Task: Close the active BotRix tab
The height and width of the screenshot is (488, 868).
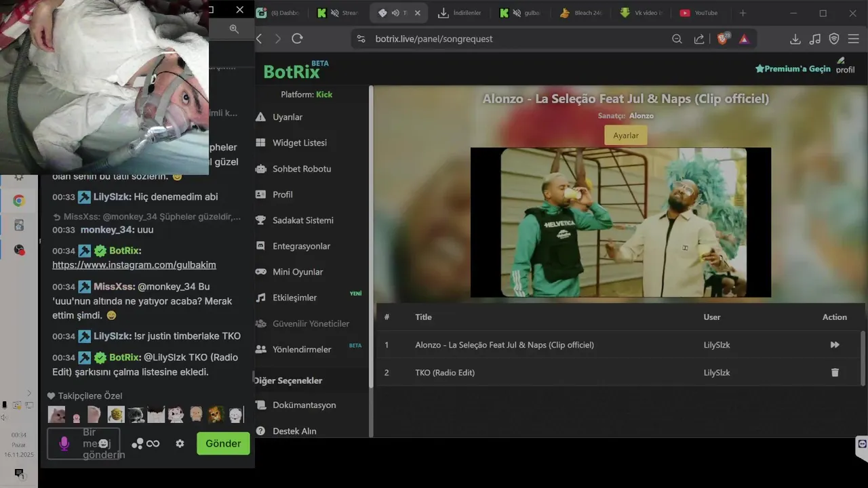Action: tap(418, 13)
